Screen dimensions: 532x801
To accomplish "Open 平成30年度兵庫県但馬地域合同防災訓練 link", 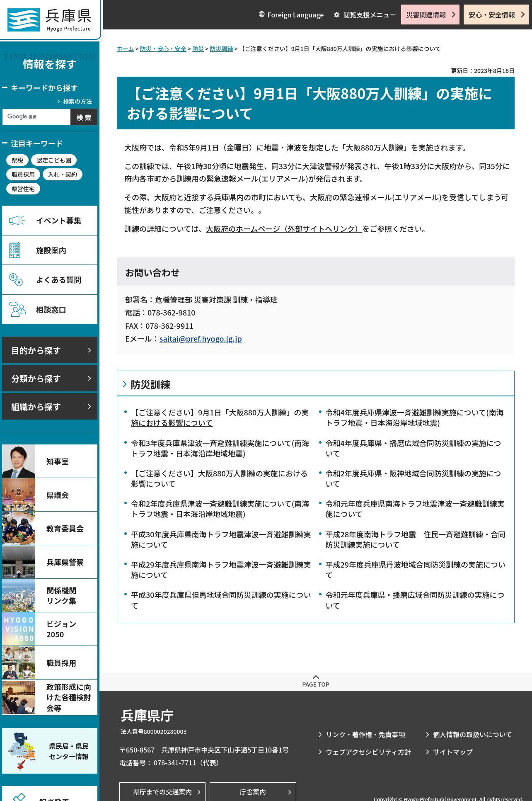I will [221, 600].
